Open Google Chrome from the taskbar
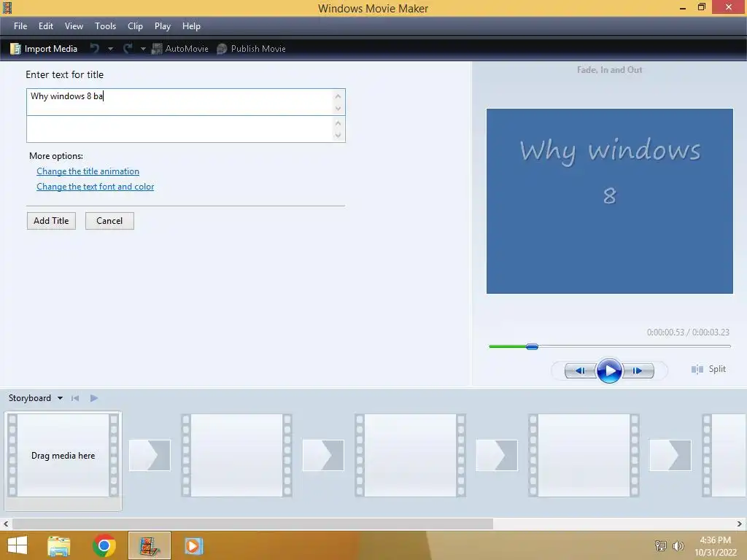 pyautogui.click(x=104, y=545)
